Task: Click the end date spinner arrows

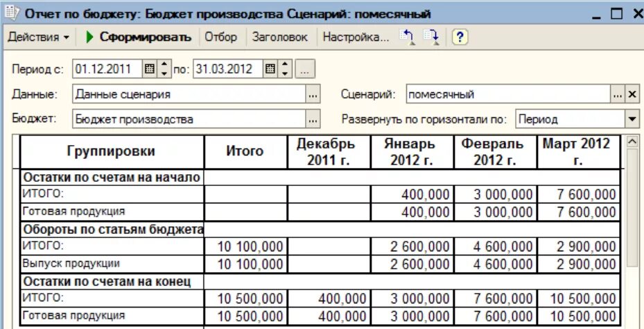Action: [x=285, y=69]
